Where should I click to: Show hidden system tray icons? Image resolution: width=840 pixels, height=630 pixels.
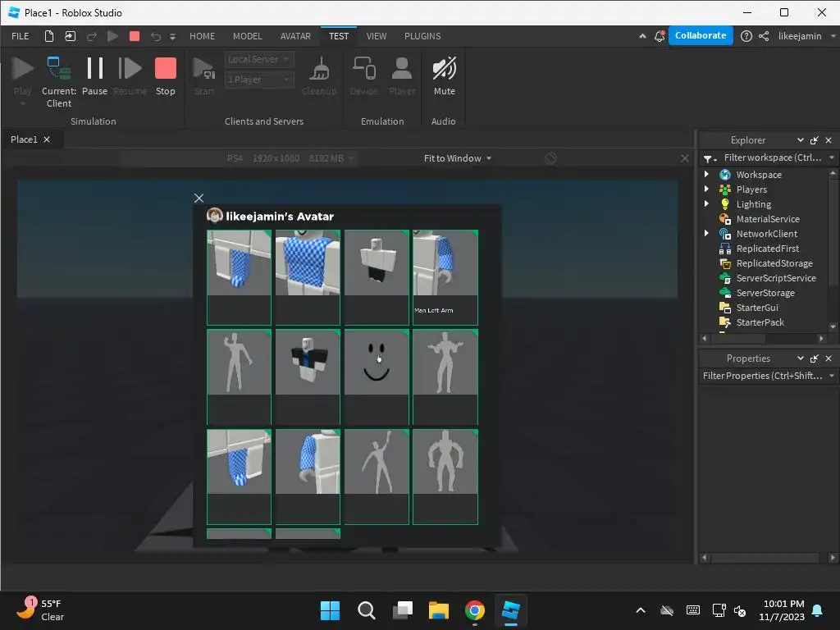click(x=640, y=610)
